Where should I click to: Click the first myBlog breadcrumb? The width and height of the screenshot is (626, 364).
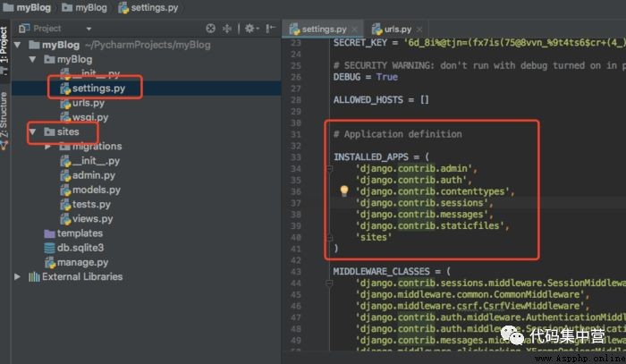(27, 7)
